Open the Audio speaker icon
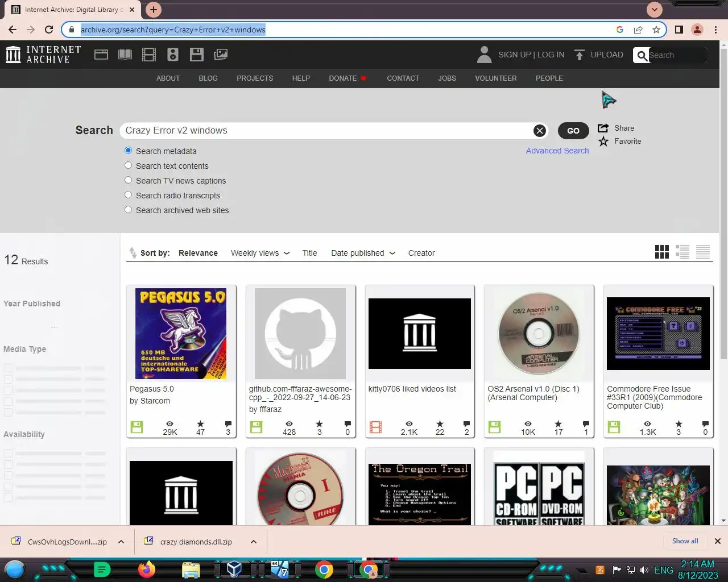Screen dimensions: 728x582 tap(173, 55)
